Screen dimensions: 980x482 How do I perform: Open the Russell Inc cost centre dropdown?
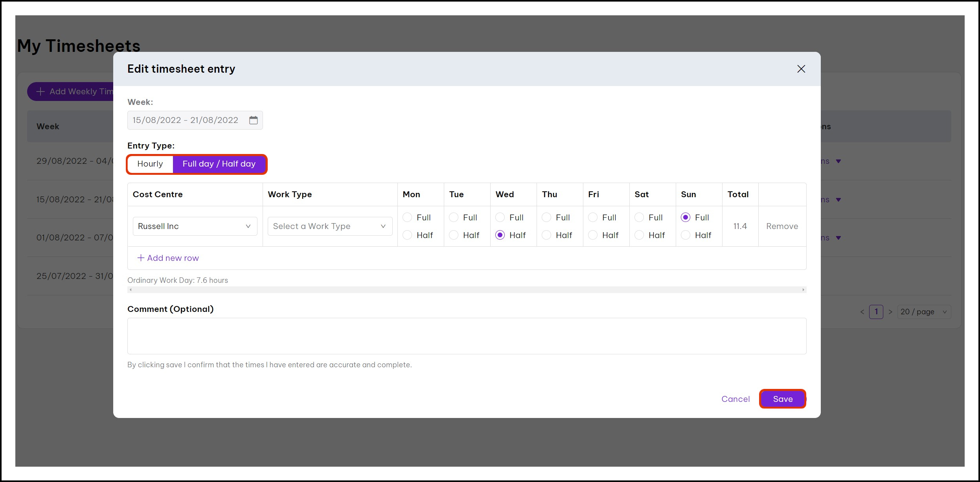[195, 226]
